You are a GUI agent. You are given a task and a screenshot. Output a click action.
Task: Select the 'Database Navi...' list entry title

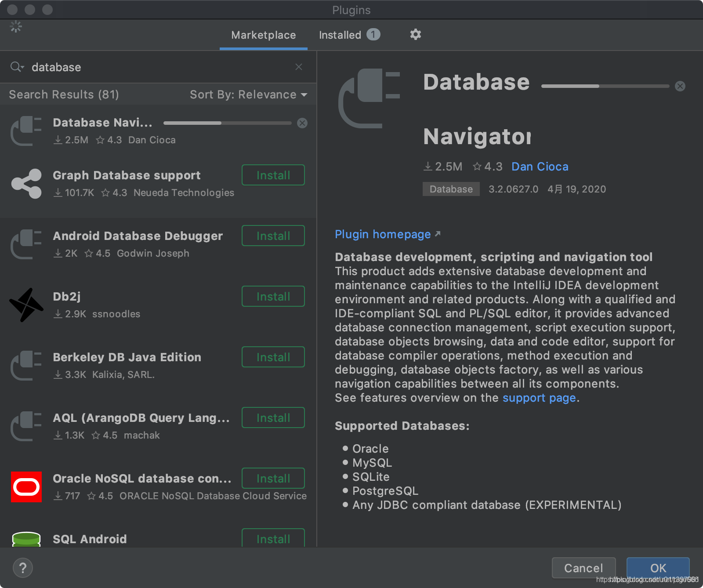102,122
